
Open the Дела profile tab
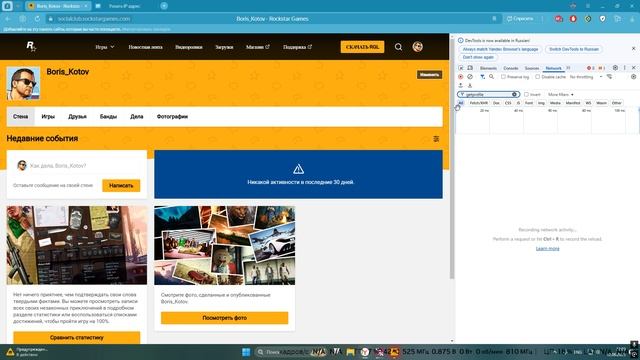click(137, 117)
